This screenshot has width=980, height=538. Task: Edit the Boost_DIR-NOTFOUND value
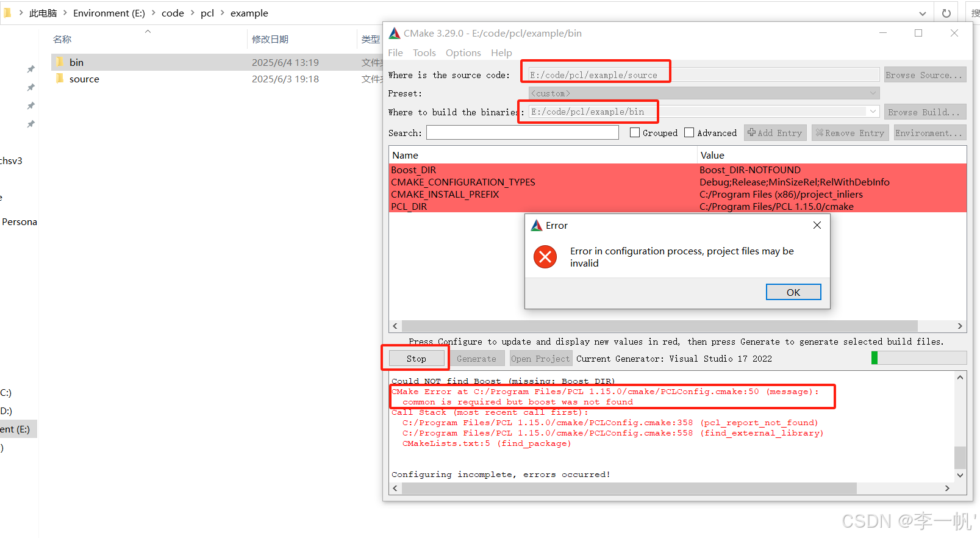coord(750,170)
